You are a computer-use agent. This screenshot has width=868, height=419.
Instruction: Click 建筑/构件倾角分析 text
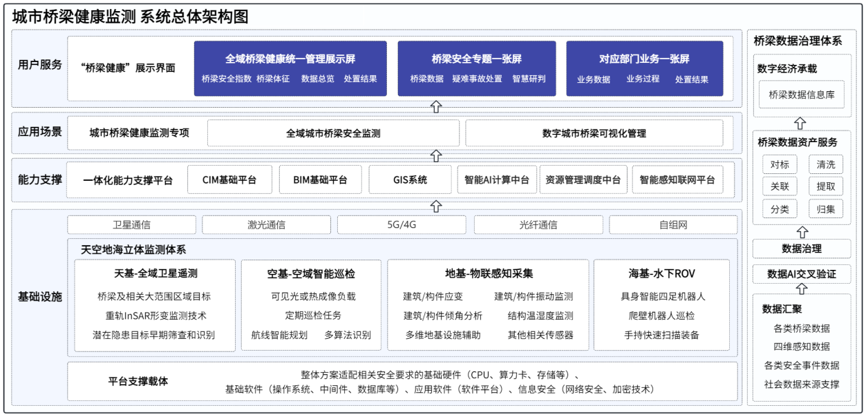tap(443, 315)
